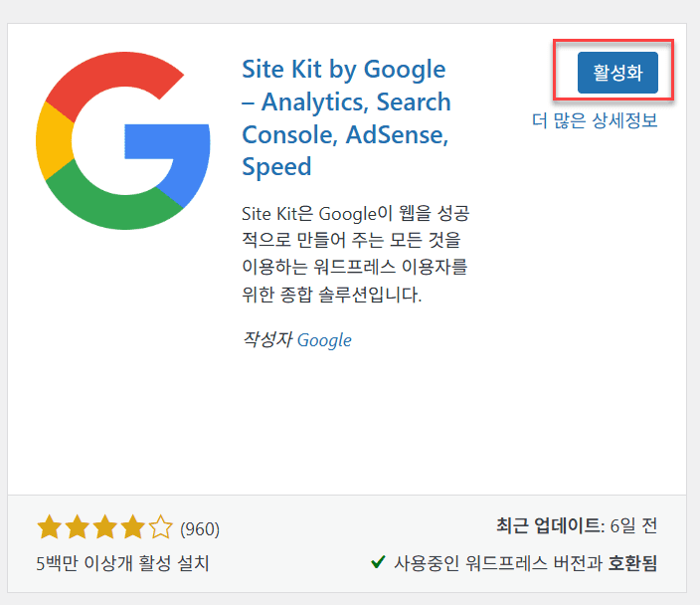Image resolution: width=700 pixels, height=605 pixels.
Task: Open the Site Kit by Google title link
Action: click(x=345, y=117)
